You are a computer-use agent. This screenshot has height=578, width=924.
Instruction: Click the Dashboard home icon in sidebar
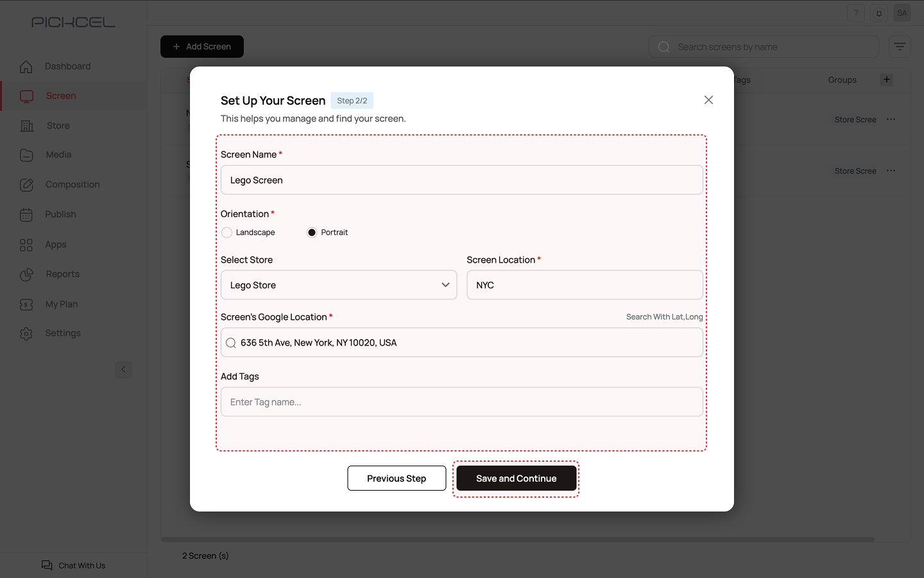[x=26, y=67]
